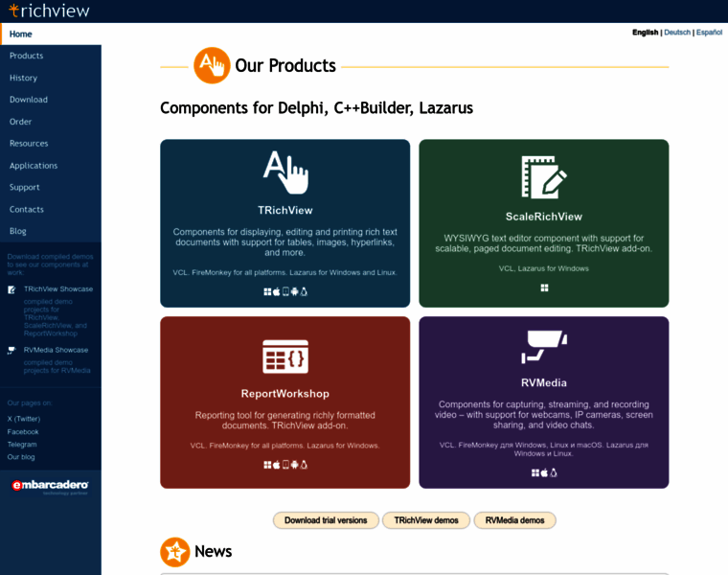Click the Embarcadero partner logo
The image size is (728, 575).
(50, 487)
